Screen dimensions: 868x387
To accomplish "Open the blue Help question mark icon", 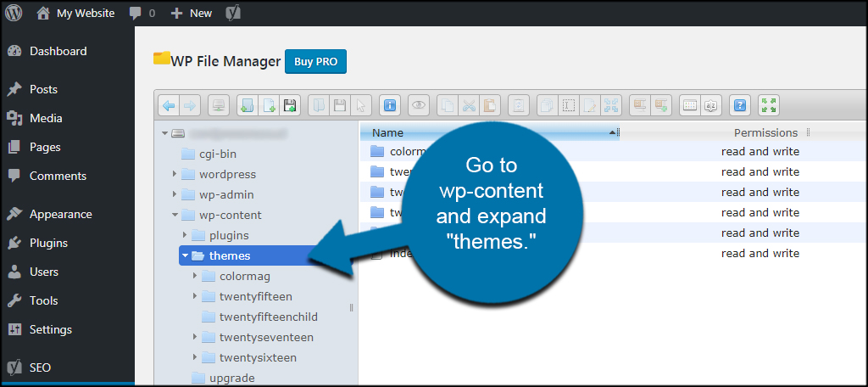I will [x=740, y=104].
